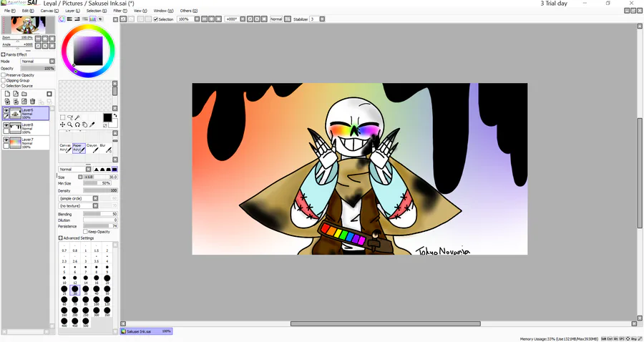Toggle flat brush edge shape
Viewport: 644px width, 342px height.
pos(114,169)
